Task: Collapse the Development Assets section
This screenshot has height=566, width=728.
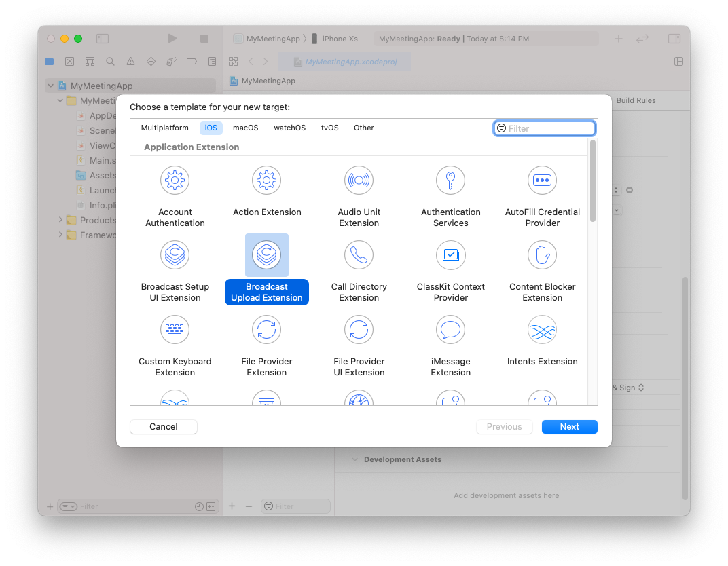Action: pyautogui.click(x=354, y=459)
